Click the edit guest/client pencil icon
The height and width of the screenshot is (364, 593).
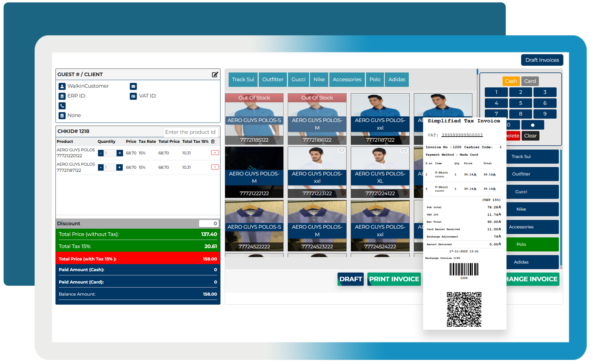215,75
